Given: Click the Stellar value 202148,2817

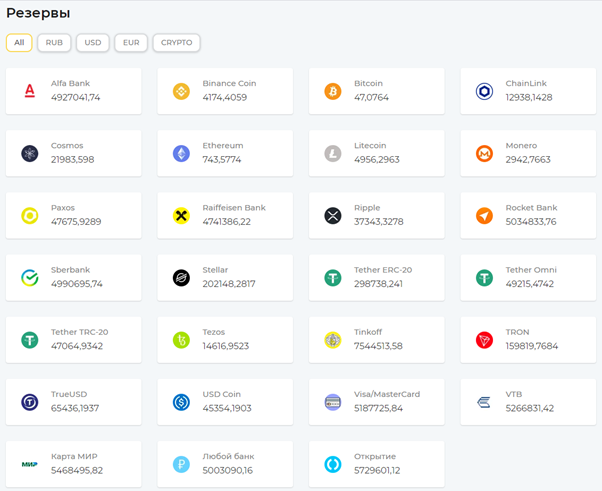Looking at the screenshot, I should pyautogui.click(x=229, y=284).
